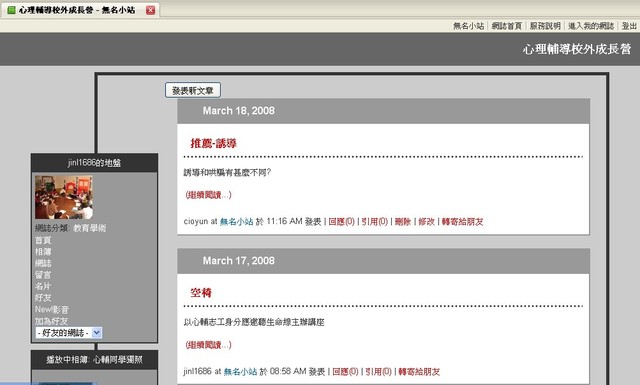Click the text 誘導和哄騙有甚麼不同?
The width and height of the screenshot is (640, 385).
coord(227,173)
